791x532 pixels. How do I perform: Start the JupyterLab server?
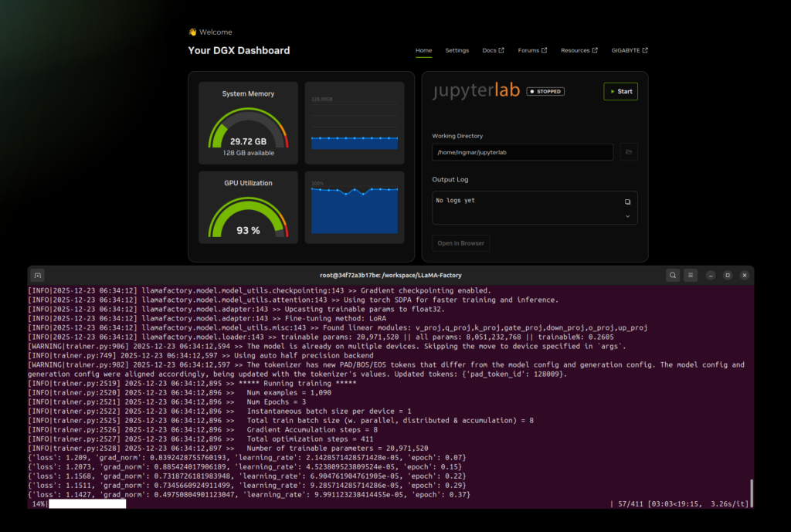[x=620, y=91]
